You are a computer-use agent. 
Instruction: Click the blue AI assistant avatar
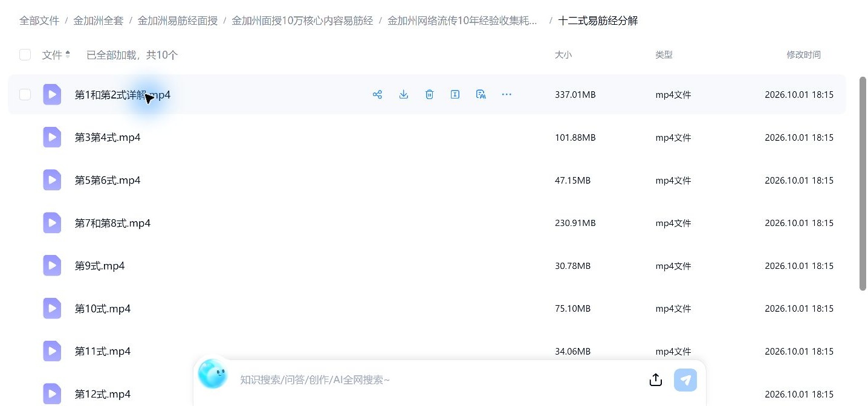click(212, 373)
